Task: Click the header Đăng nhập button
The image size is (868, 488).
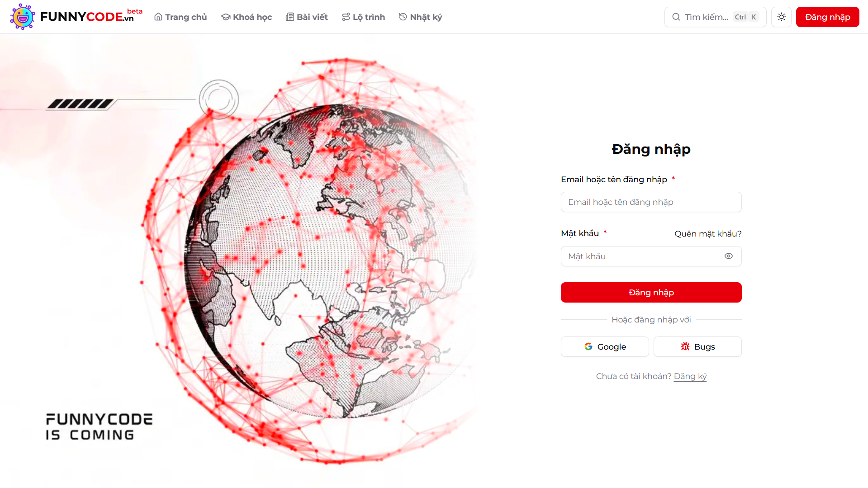Action: pyautogui.click(x=827, y=17)
